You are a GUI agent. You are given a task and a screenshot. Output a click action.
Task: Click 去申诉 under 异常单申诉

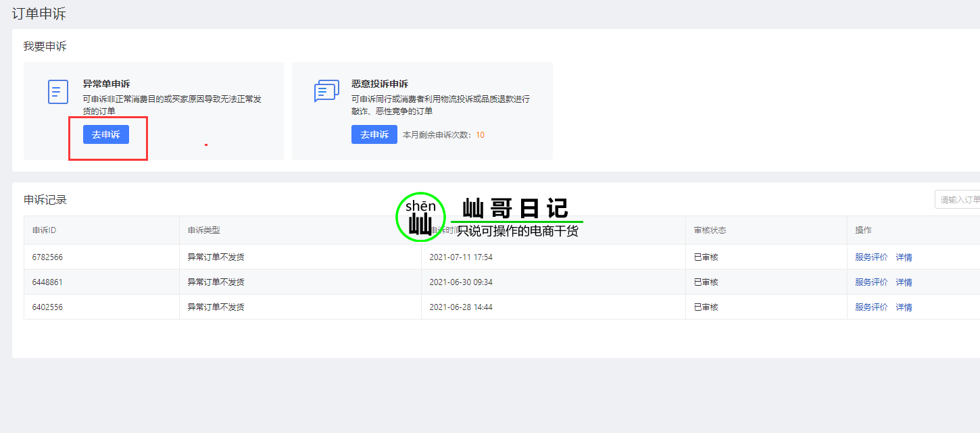106,134
